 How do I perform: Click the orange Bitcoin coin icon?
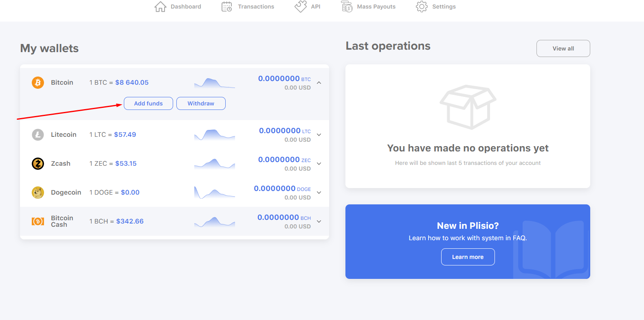38,83
